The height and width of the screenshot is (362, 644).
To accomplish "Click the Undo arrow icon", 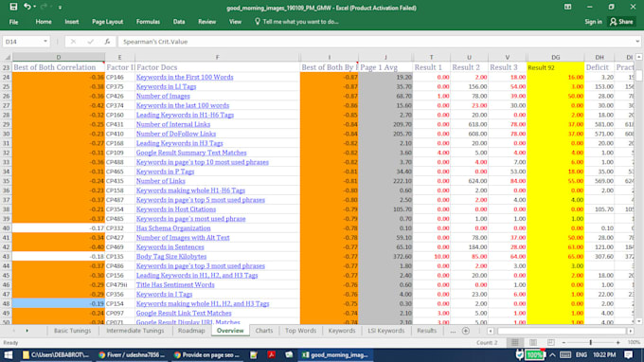I will 27,7.
